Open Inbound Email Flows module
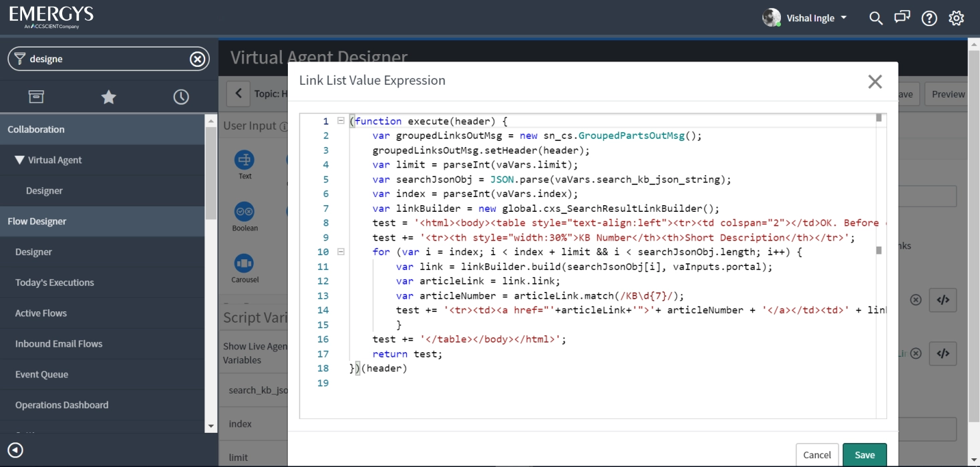The image size is (980, 467). [59, 344]
